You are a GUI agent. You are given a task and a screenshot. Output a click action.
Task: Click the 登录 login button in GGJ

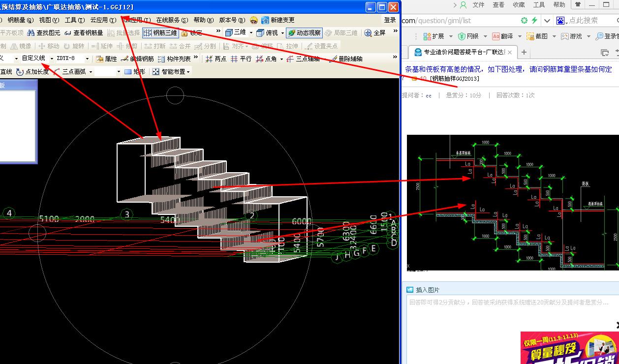pyautogui.click(x=390, y=20)
